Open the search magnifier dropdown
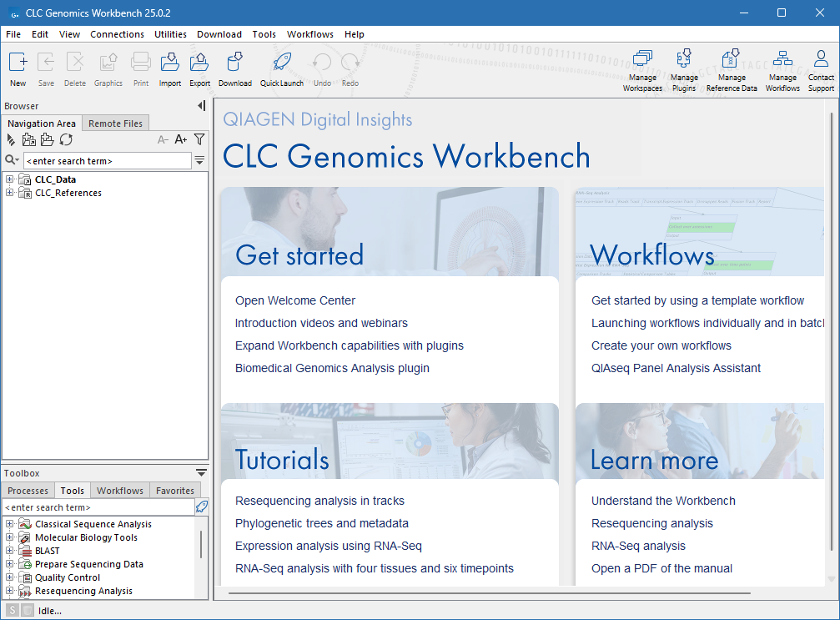 [x=12, y=160]
